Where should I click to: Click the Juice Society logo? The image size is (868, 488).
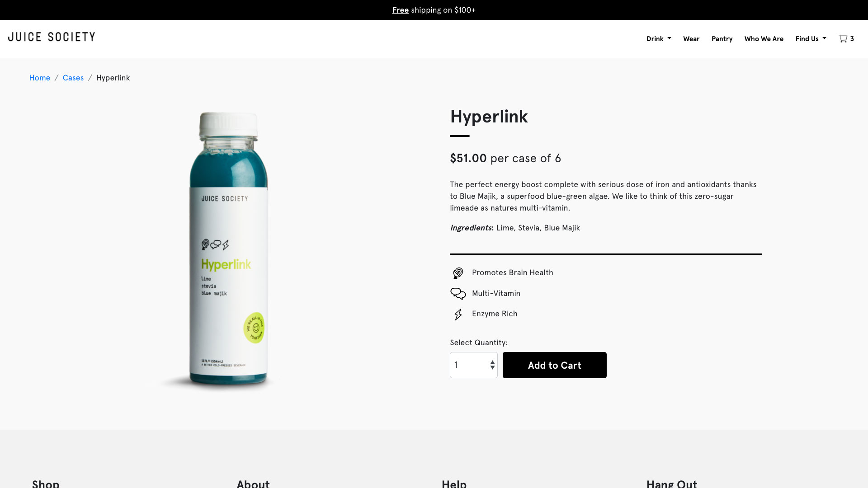click(x=52, y=37)
